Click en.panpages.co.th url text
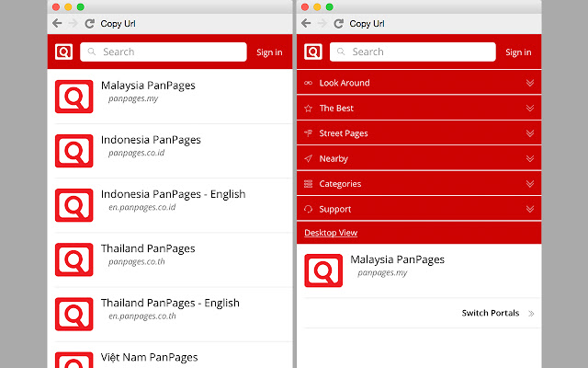The width and height of the screenshot is (588, 368). [x=142, y=316]
